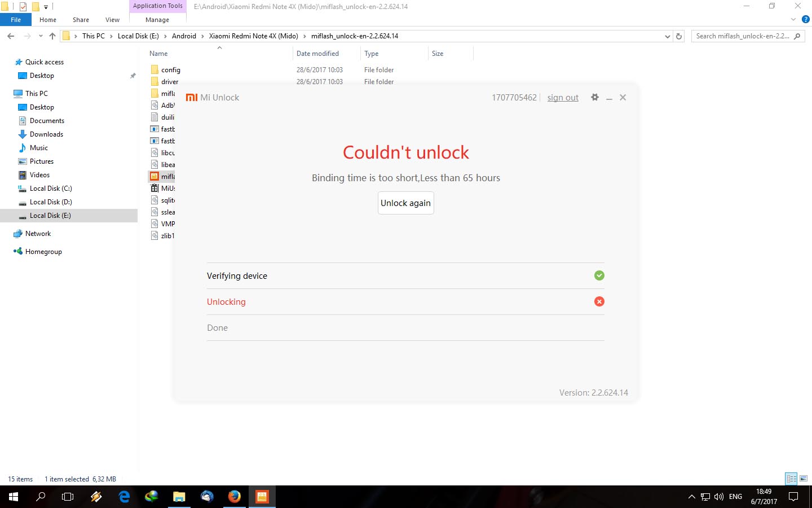Expand address bar history dropdown

(668, 36)
